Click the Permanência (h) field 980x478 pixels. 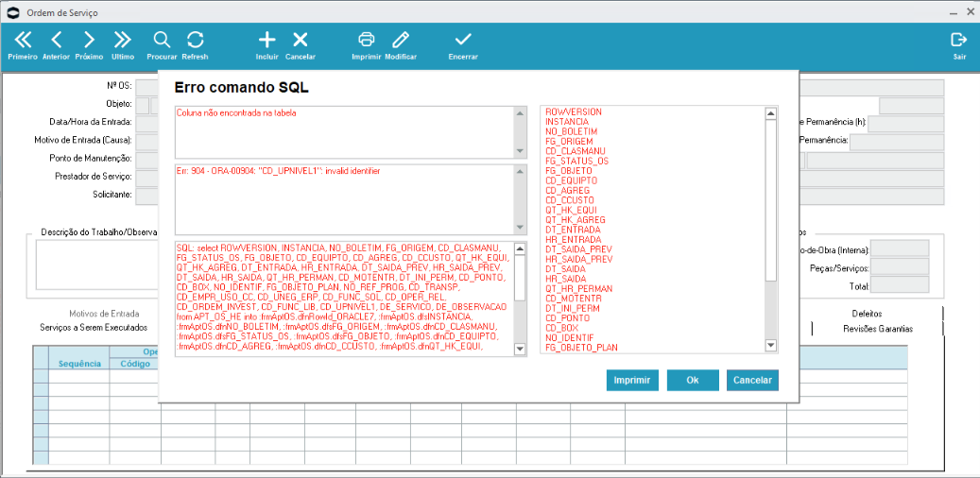click(905, 124)
